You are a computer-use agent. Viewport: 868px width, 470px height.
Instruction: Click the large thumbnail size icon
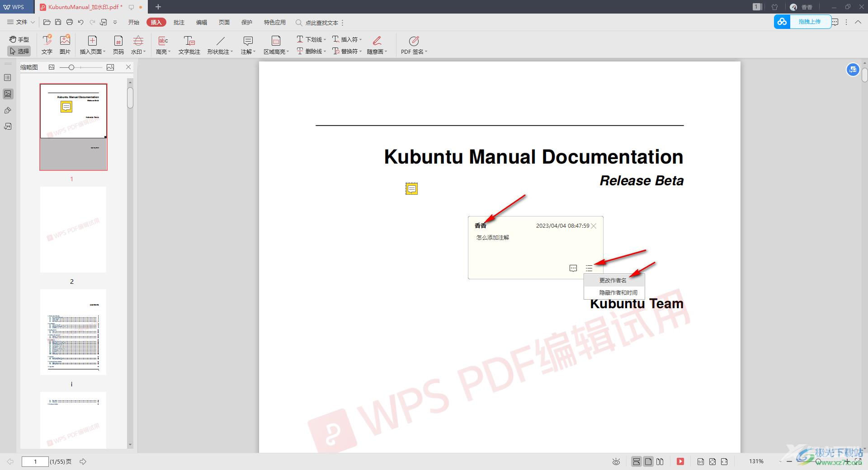(110, 67)
